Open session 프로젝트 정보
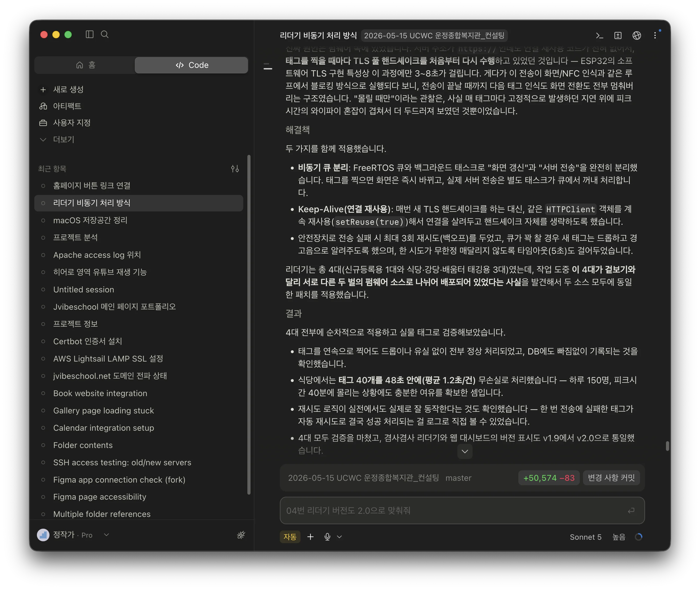This screenshot has width=700, height=590. click(x=139, y=324)
